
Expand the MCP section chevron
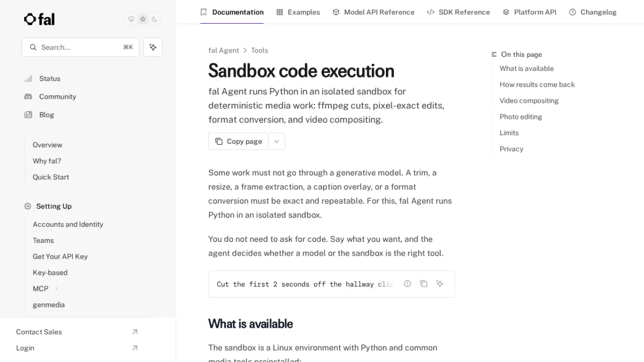tap(56, 289)
